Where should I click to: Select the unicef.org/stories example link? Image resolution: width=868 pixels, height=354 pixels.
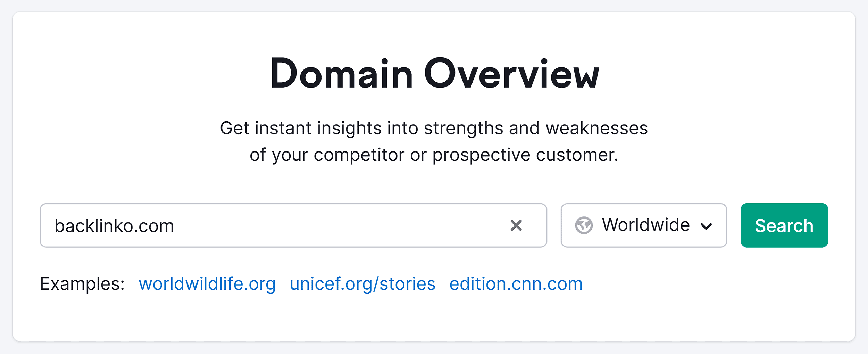tap(362, 284)
